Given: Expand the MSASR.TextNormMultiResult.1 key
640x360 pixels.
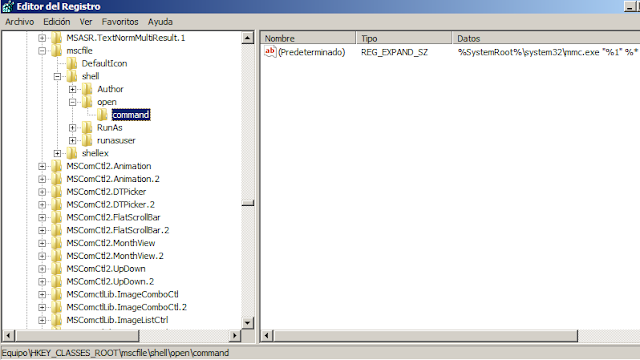Looking at the screenshot, I should coord(42,38).
